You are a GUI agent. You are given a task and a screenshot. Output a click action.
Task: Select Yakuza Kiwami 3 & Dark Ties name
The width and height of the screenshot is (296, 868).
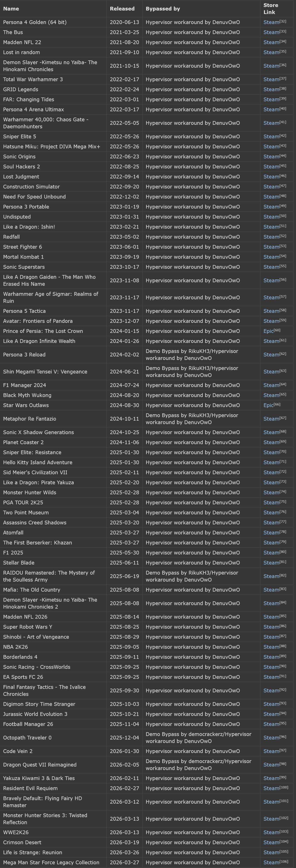[x=39, y=778]
